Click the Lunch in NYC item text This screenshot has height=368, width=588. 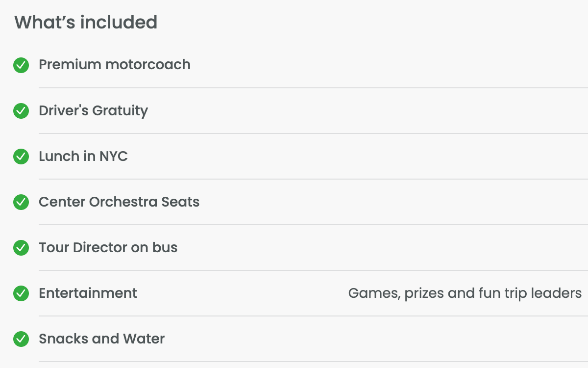[x=83, y=156]
